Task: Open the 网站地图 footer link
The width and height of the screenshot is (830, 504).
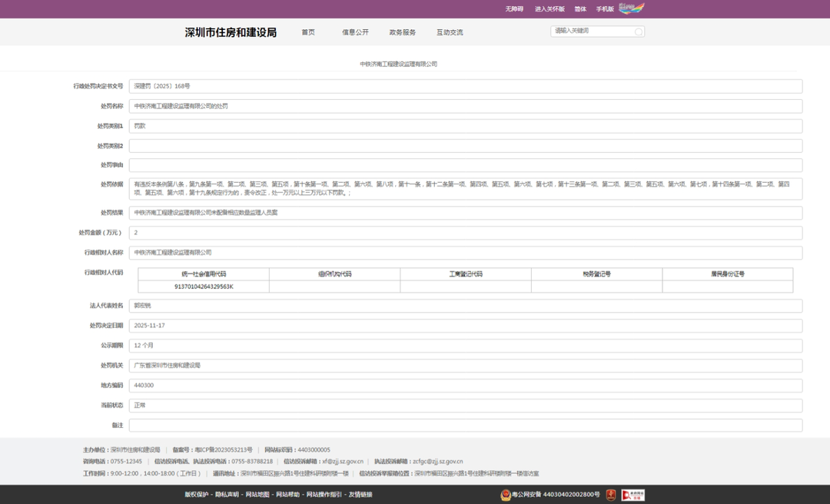Action: coord(257,495)
